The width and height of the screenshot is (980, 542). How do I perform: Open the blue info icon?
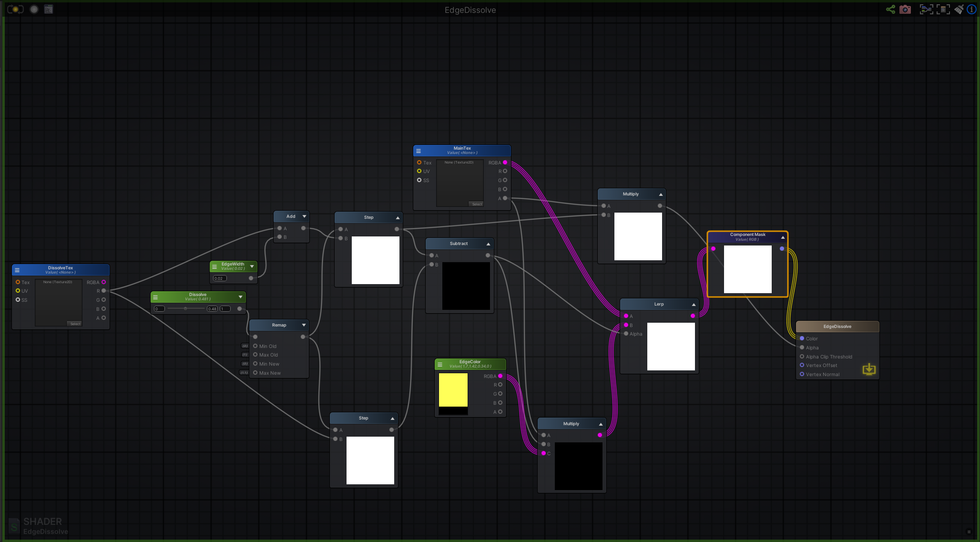tap(971, 9)
